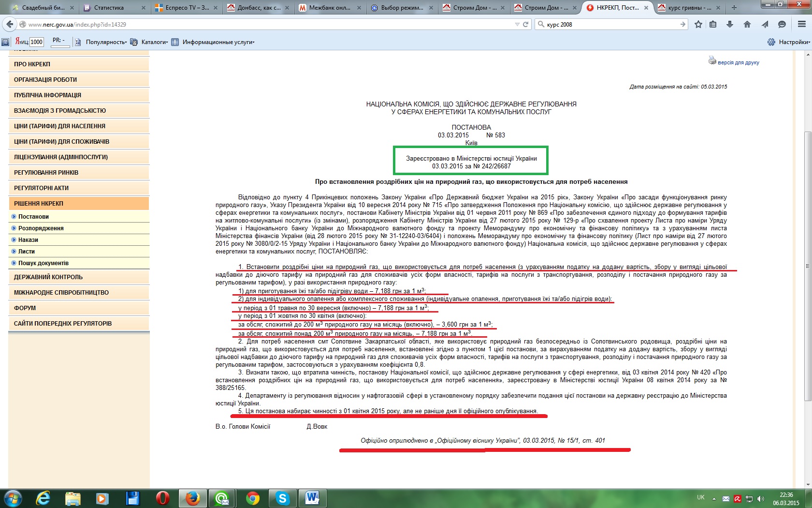This screenshot has width=812, height=508.
Task: Toggle volume via tray speaker icon
Action: (761, 499)
